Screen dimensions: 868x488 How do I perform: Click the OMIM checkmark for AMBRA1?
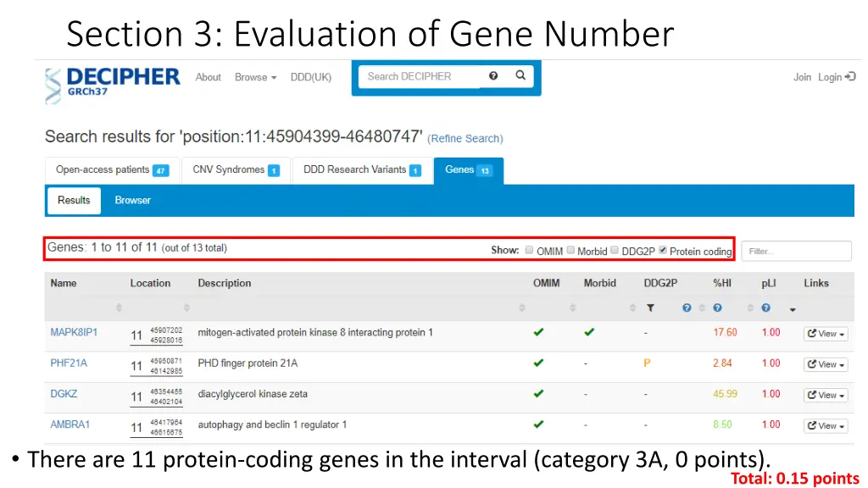pyautogui.click(x=538, y=424)
